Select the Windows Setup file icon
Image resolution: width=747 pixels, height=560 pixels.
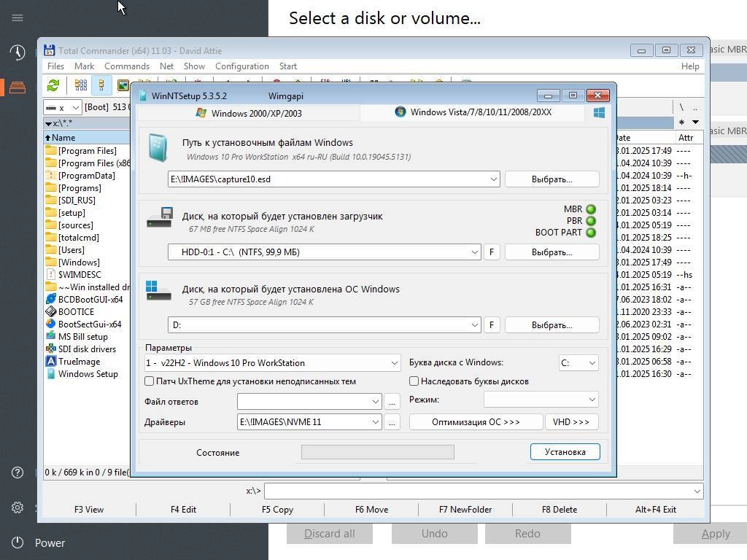pyautogui.click(x=51, y=373)
